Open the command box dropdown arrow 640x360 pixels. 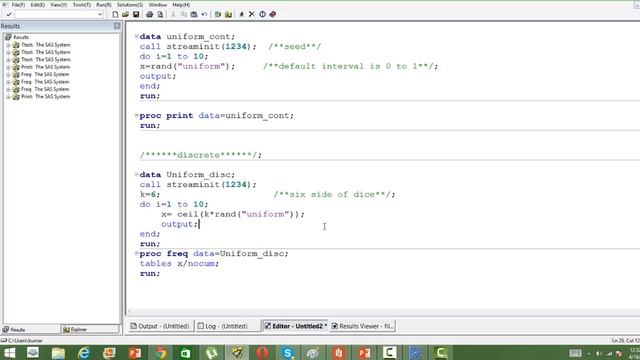pos(100,14)
